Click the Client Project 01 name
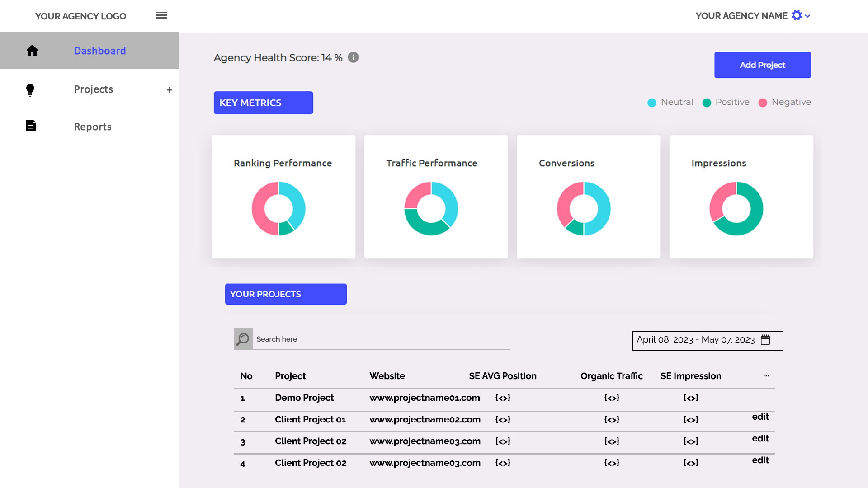This screenshot has height=488, width=868. (310, 419)
